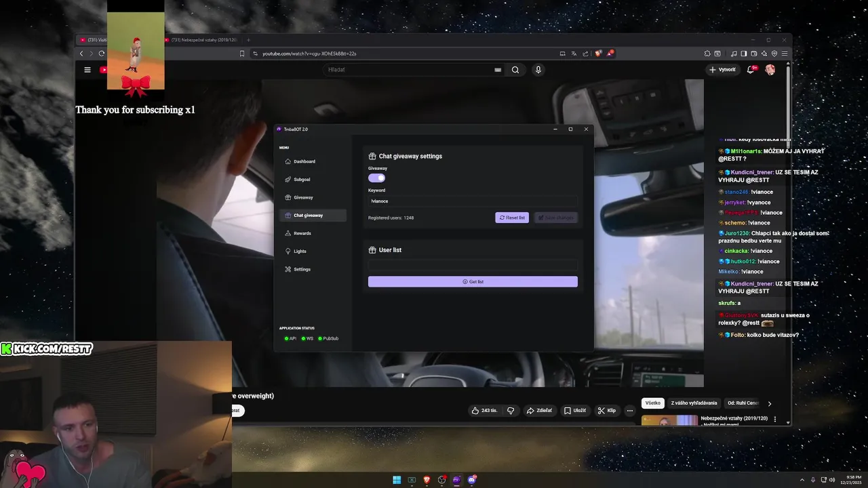The height and width of the screenshot is (488, 868).
Task: Toggle the Giveaway switch off
Action: 376,178
